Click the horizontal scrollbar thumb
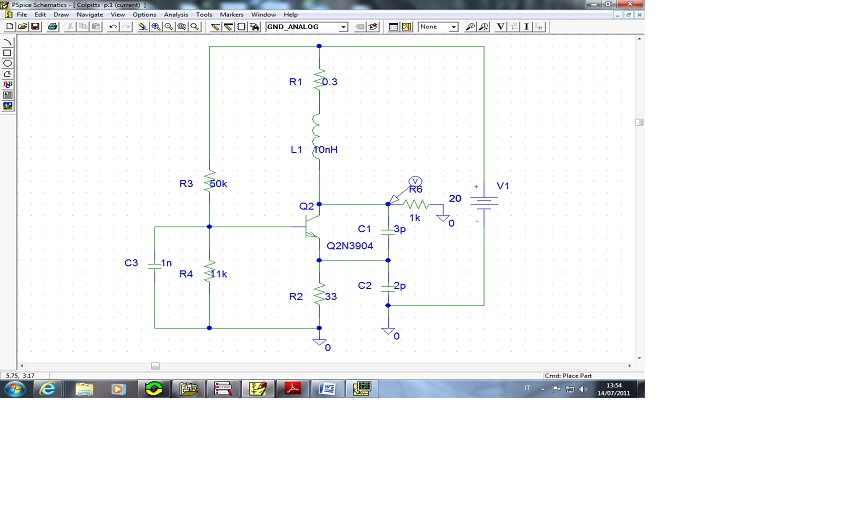Image resolution: width=843 pixels, height=507 pixels. [x=155, y=366]
